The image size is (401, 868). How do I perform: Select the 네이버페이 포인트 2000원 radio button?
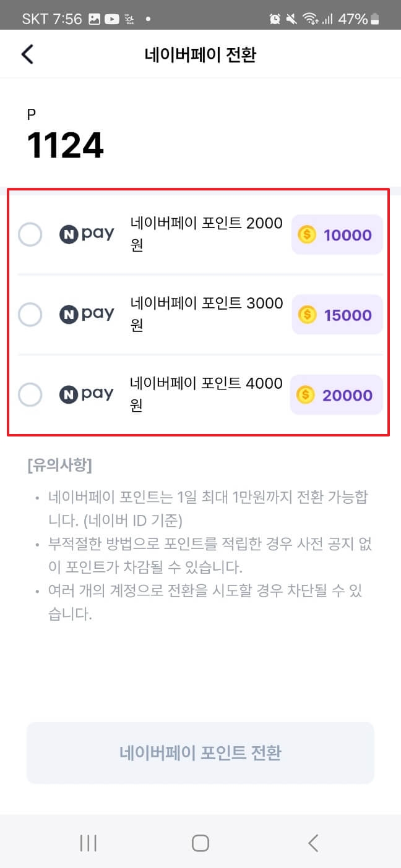click(x=30, y=234)
